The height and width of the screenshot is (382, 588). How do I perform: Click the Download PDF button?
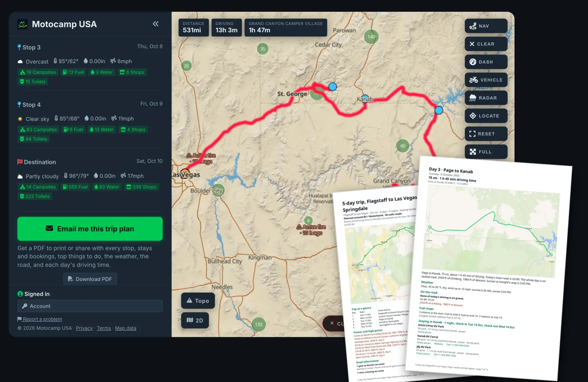click(90, 279)
